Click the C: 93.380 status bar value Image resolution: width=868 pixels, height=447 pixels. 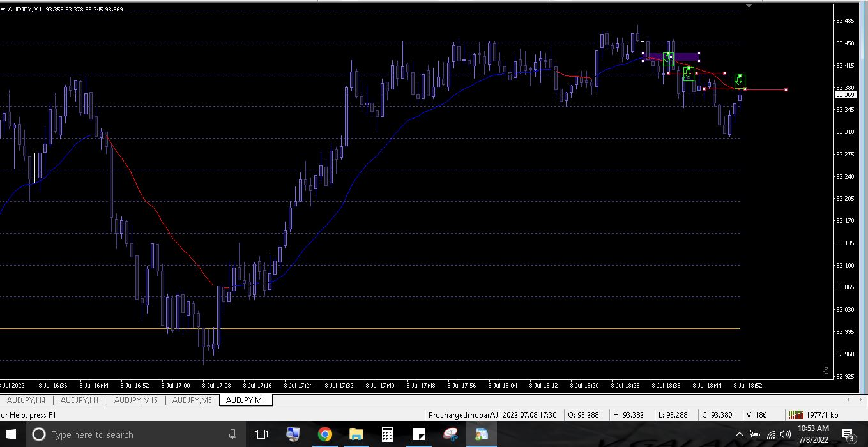click(x=717, y=414)
